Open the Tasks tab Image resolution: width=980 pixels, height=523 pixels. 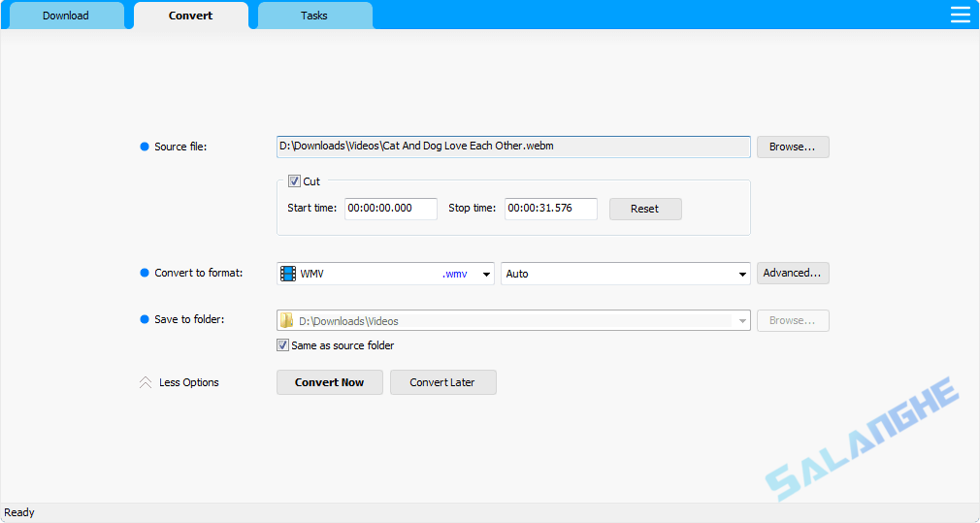pyautogui.click(x=314, y=16)
